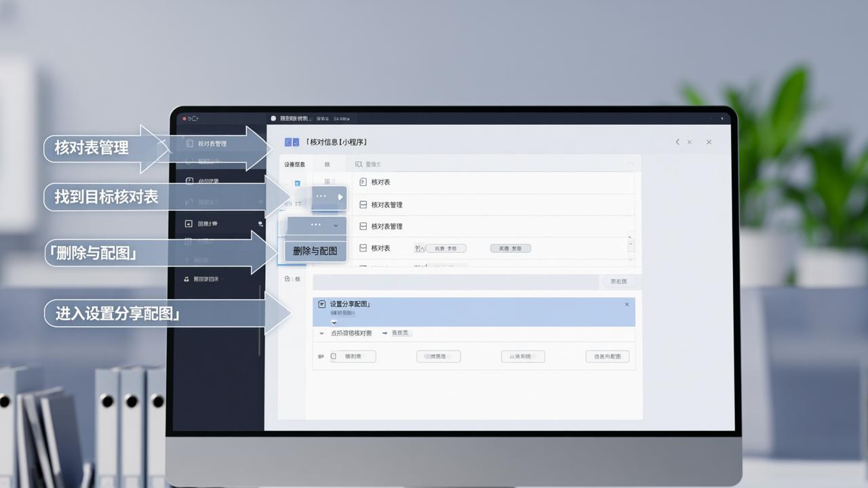Click the tag icon left of the checkbox
The image size is (868, 488).
click(x=321, y=357)
